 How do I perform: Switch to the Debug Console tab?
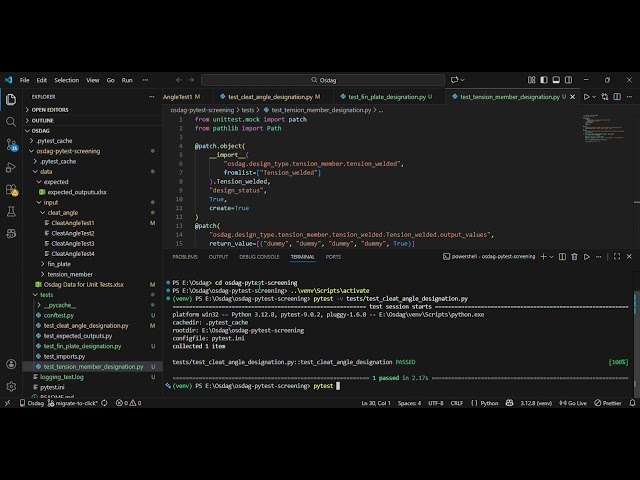pos(259,257)
